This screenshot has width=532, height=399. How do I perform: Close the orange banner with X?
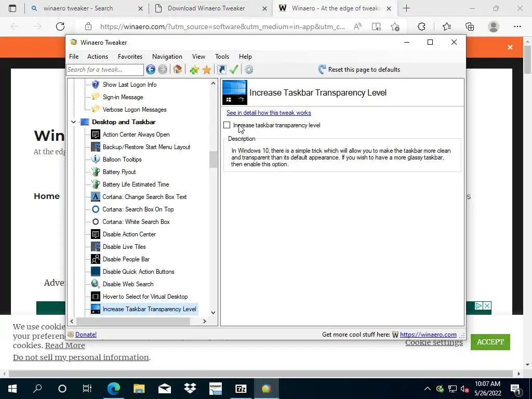tap(510, 47)
